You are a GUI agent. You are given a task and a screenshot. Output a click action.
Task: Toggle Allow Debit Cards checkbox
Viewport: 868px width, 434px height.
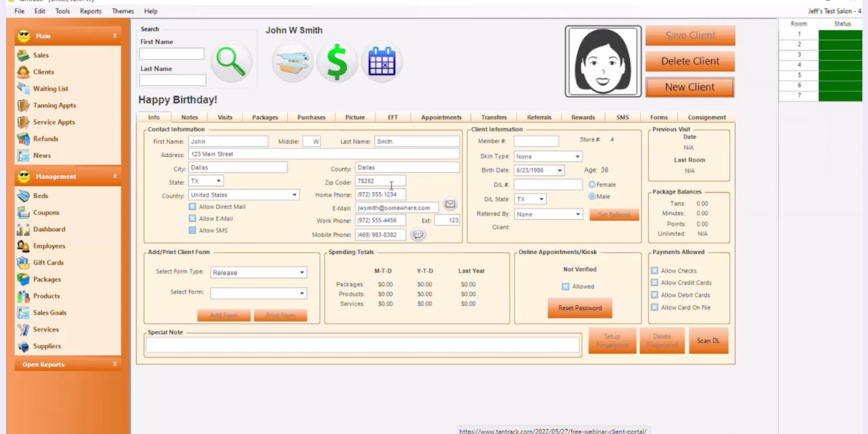coord(654,295)
